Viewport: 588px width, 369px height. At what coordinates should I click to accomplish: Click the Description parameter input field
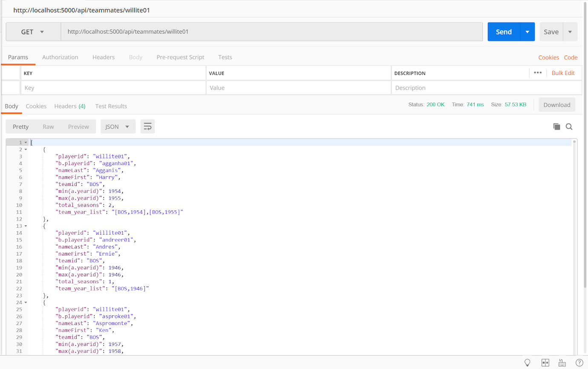click(487, 88)
